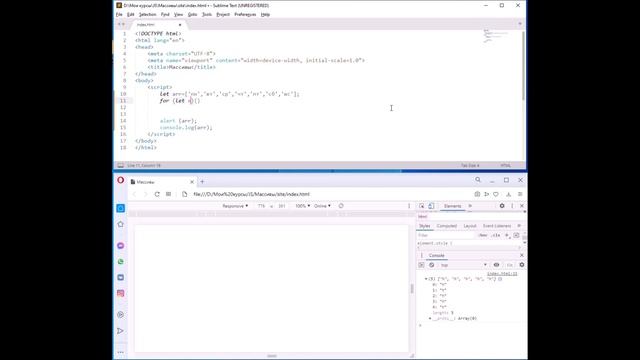640x360 pixels.
Task: Collapse the logged array in console
Action: (426, 279)
